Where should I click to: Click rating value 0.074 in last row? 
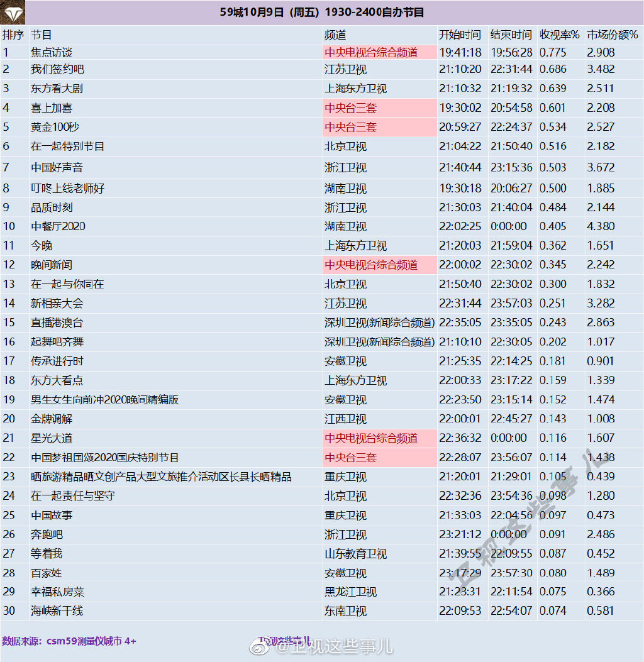[553, 611]
